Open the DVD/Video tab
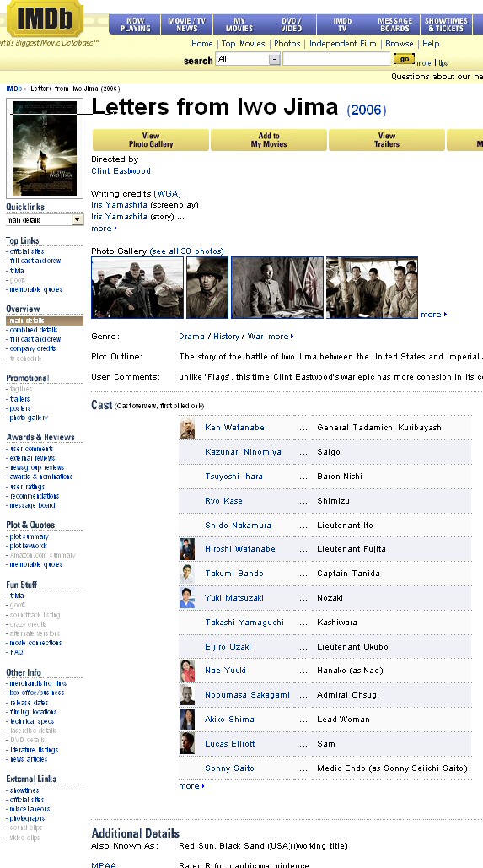 291,24
